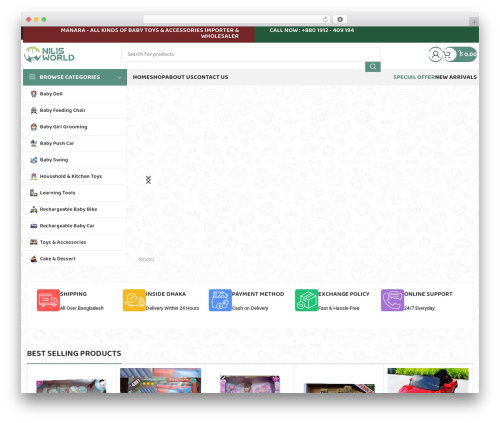Click the cart total 0.00 amount

(x=468, y=54)
